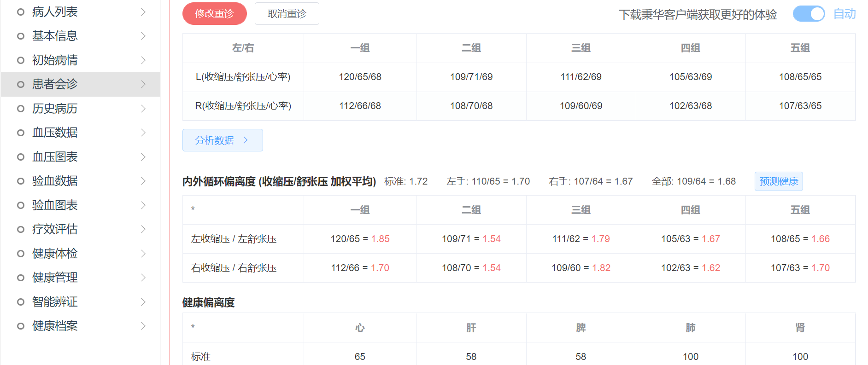
Task: Click the circle bullet icon beside 初始病情
Action: [21, 60]
